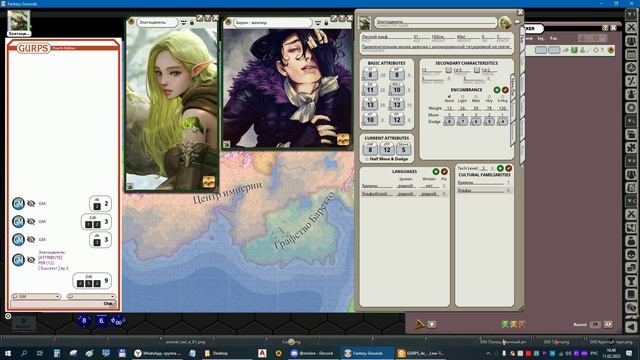Open the Calendar sidebar icon
Viewport: 640px width, 360px height.
pos(631,54)
